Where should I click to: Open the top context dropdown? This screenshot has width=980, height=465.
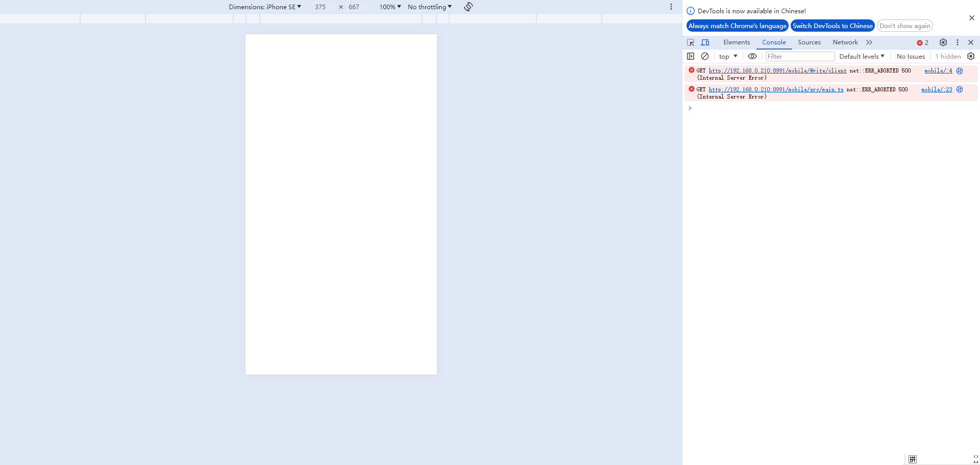tap(728, 57)
